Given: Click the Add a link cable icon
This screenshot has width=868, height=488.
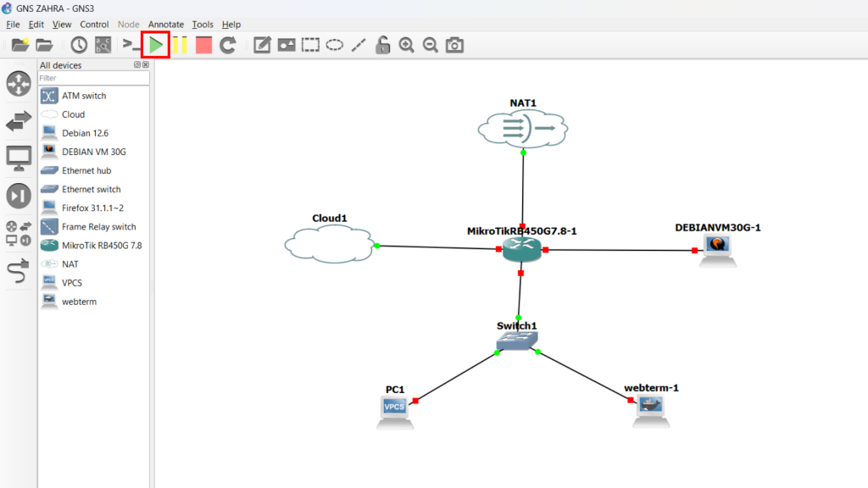Looking at the screenshot, I should pyautogui.click(x=19, y=271).
